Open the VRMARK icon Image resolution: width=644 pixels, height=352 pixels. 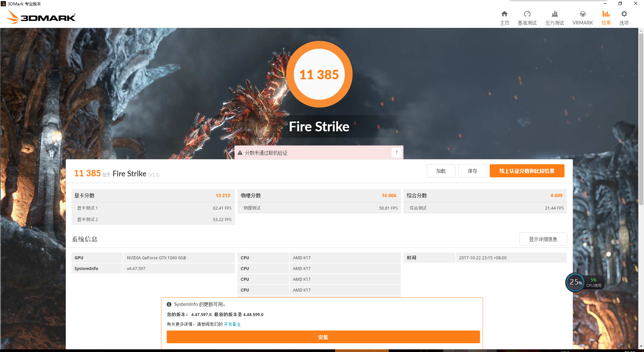(583, 14)
